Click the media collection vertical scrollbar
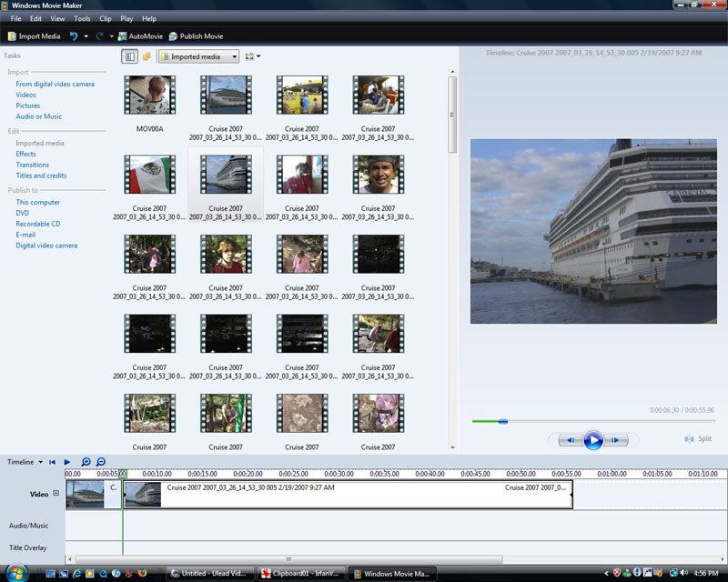The height and width of the screenshot is (582, 728). 452,115
